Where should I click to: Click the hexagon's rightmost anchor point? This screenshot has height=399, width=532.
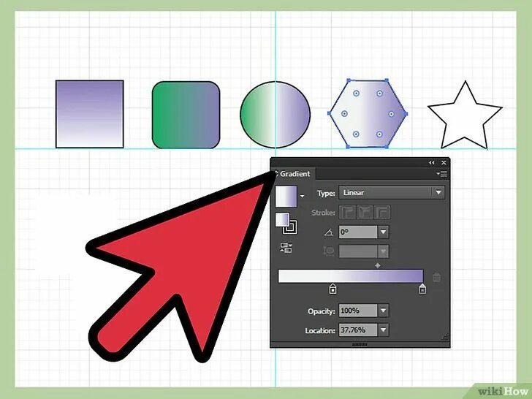pos(406,114)
